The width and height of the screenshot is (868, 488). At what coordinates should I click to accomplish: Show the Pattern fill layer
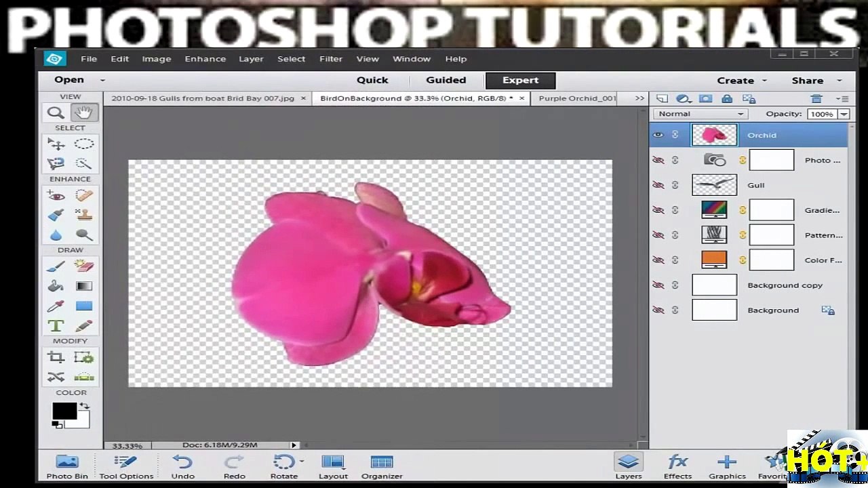coord(658,235)
